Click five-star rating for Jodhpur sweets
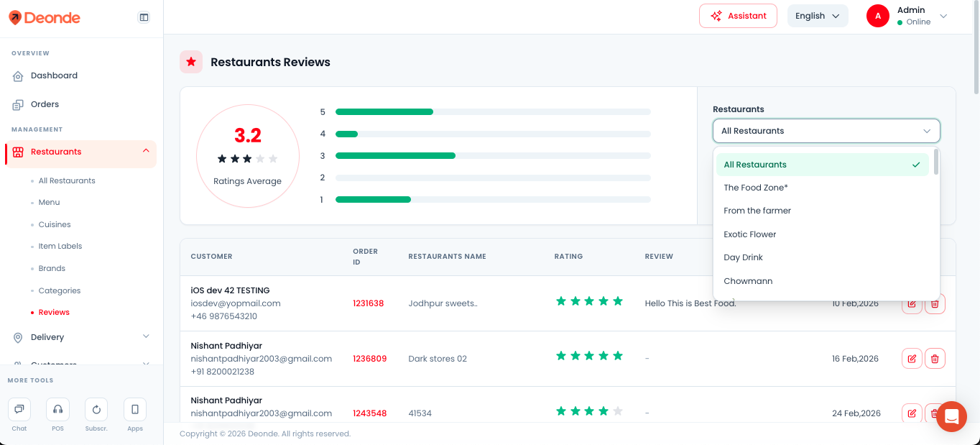980x445 pixels. 589,301
